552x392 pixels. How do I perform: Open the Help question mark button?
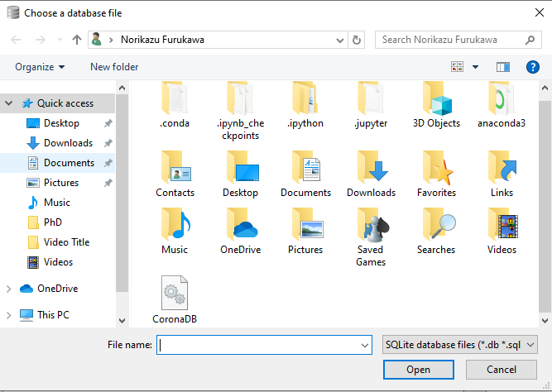(x=533, y=67)
